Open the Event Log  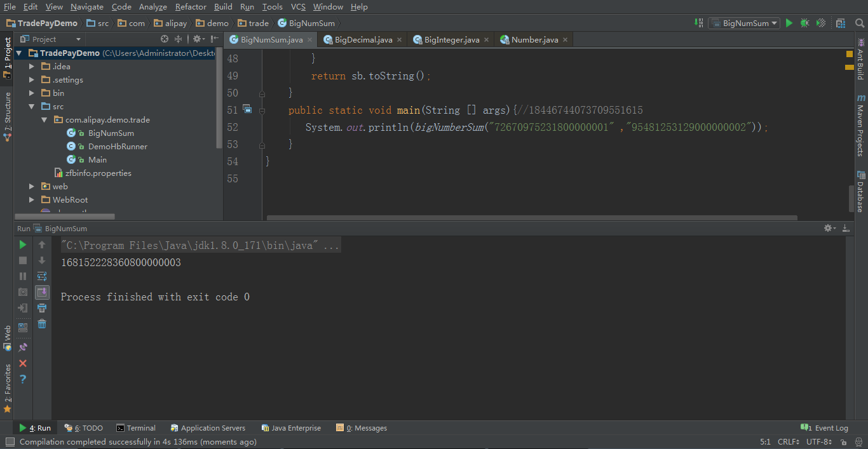pyautogui.click(x=824, y=428)
